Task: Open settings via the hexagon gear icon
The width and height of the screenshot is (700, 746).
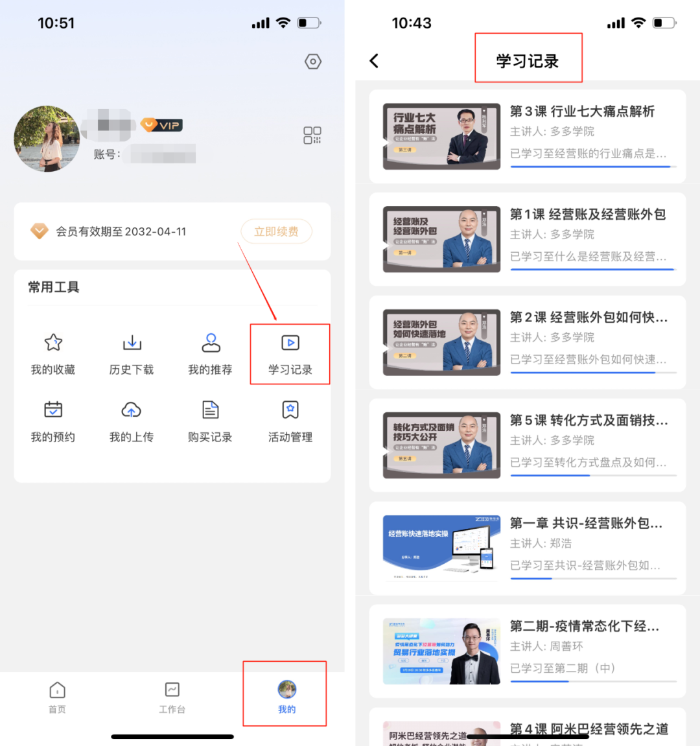Action: [313, 62]
